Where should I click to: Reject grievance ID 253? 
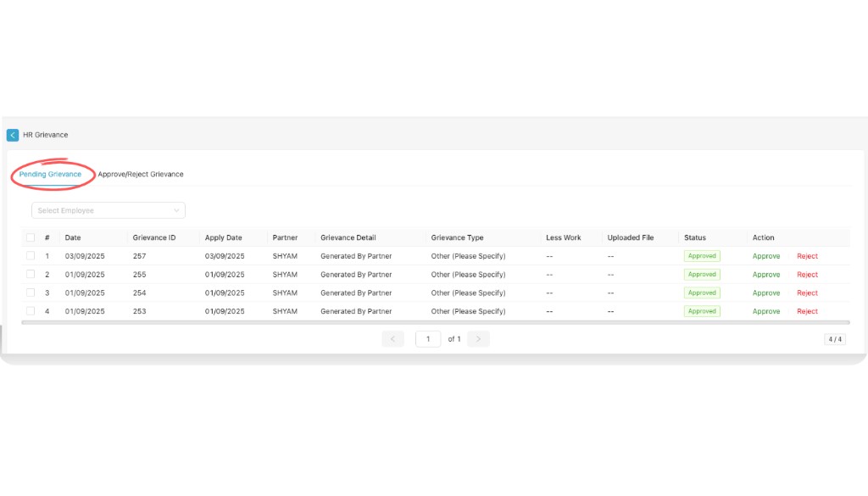[806, 311]
